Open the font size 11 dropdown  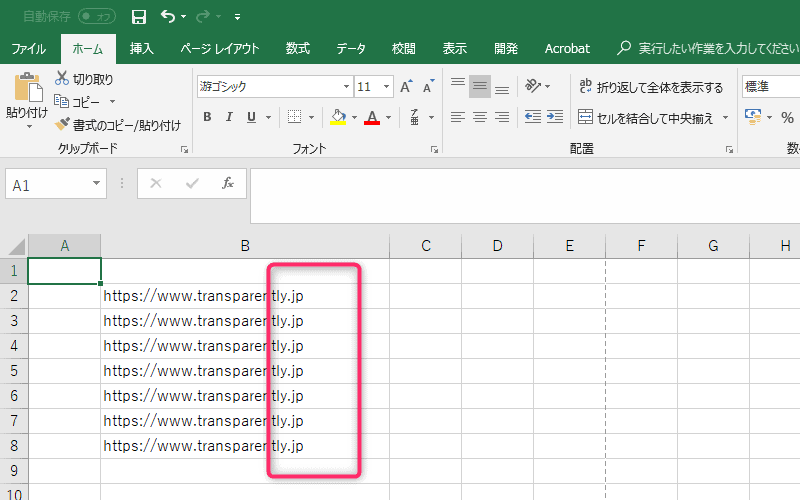click(x=386, y=87)
